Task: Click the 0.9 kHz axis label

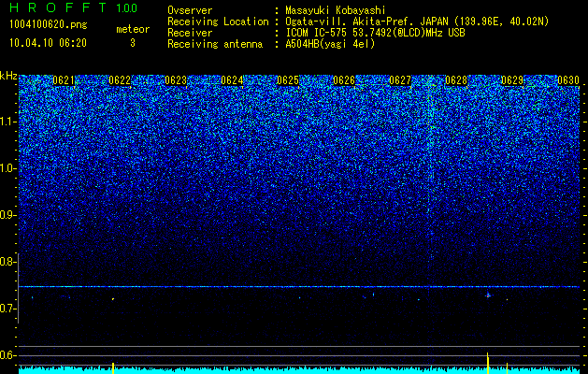Action: [8, 215]
